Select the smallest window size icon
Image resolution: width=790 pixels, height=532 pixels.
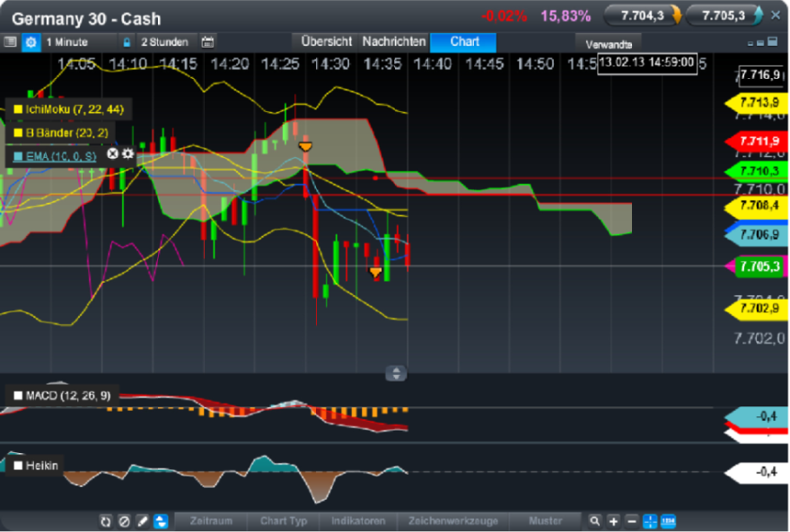(750, 44)
